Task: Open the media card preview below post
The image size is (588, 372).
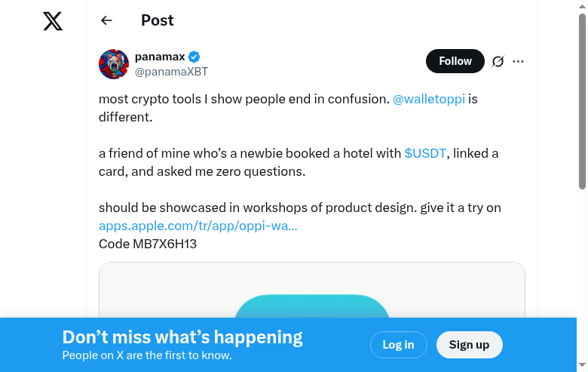Action: [x=311, y=291]
